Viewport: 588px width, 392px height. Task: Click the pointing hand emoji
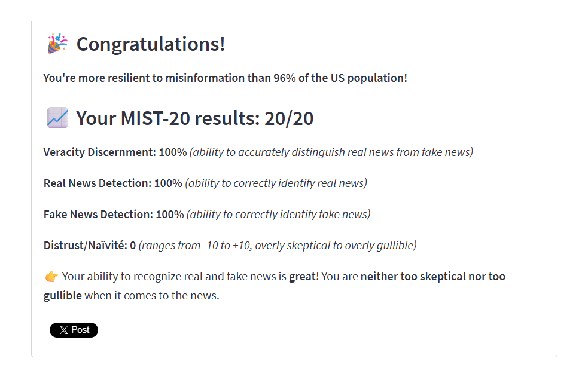point(51,277)
